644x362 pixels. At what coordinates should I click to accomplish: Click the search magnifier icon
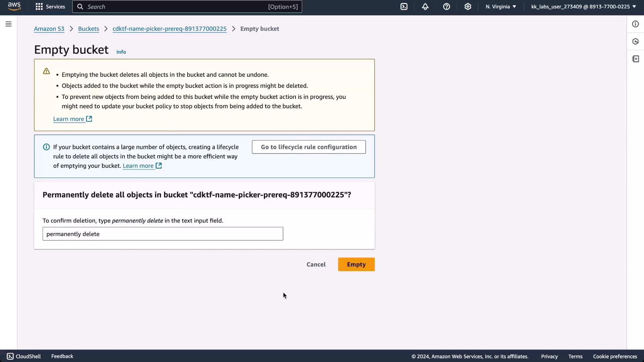pyautogui.click(x=80, y=7)
